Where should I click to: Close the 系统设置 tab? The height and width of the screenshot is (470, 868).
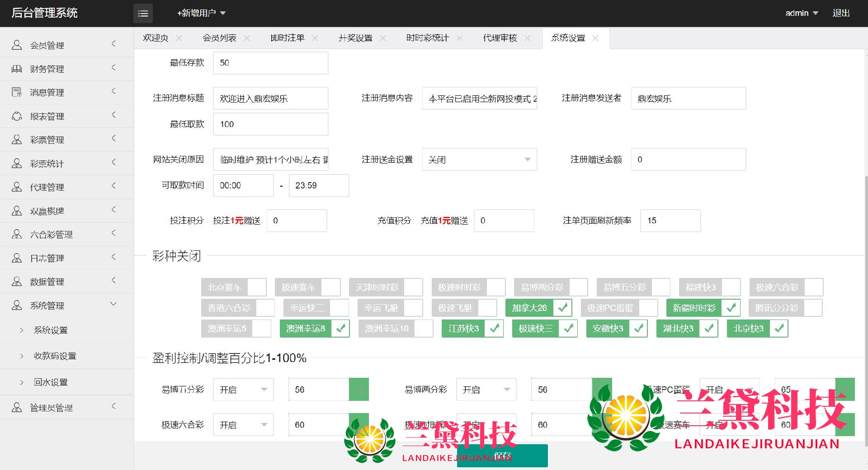pos(595,38)
